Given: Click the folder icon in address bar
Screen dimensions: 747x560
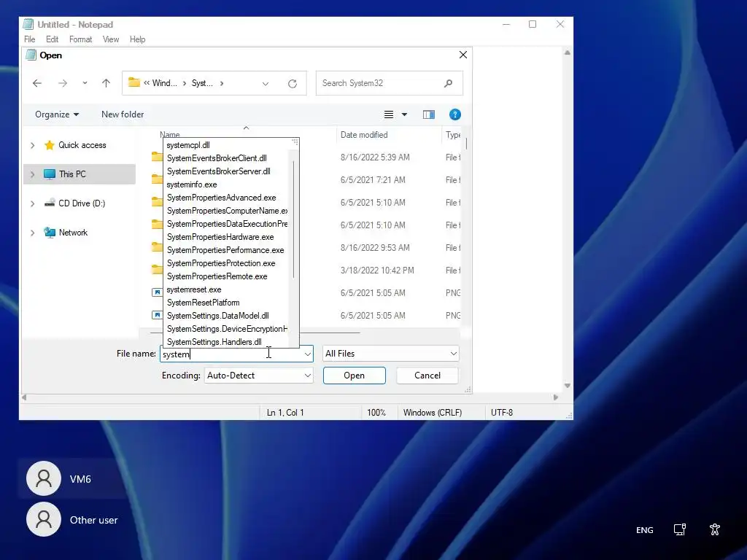Looking at the screenshot, I should pyautogui.click(x=134, y=83).
